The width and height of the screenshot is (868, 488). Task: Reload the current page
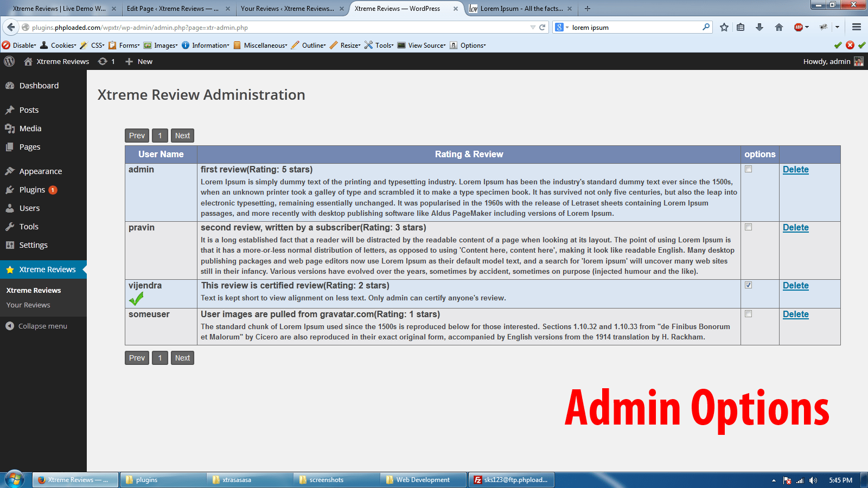[x=542, y=27]
